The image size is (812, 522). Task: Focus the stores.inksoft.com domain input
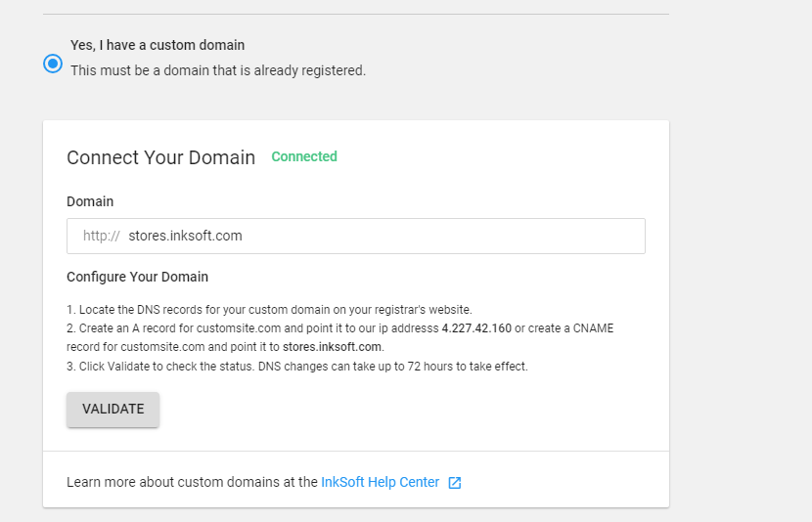point(185,236)
